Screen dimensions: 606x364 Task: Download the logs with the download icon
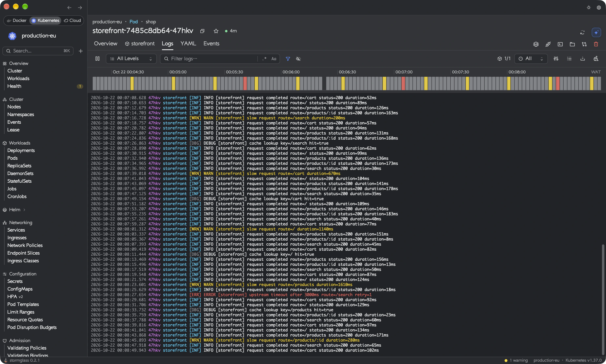[582, 59]
